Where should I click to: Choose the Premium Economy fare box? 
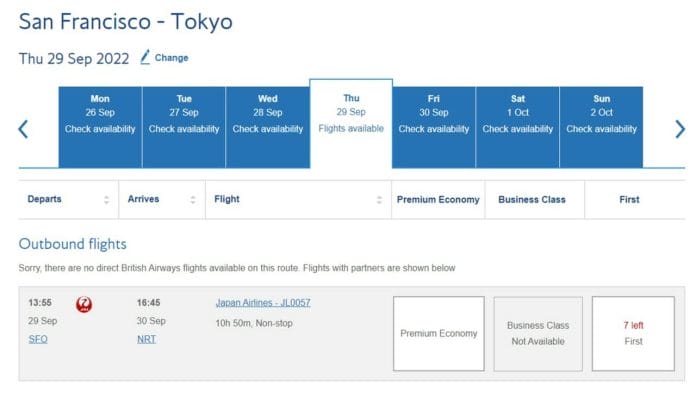[439, 333]
